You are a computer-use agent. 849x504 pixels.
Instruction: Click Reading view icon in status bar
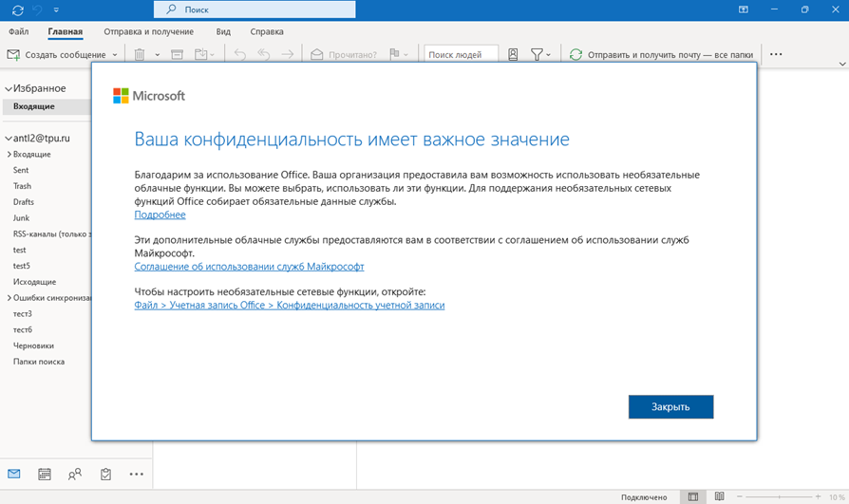(719, 496)
